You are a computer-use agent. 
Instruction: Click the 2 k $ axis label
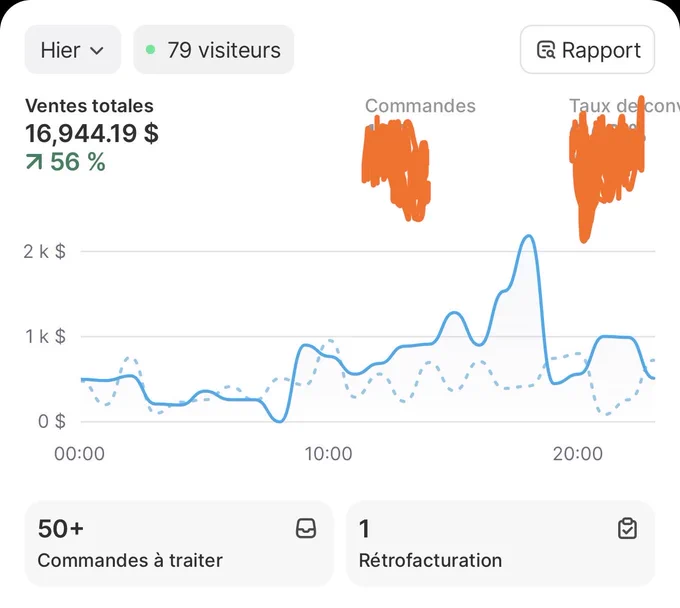[45, 252]
